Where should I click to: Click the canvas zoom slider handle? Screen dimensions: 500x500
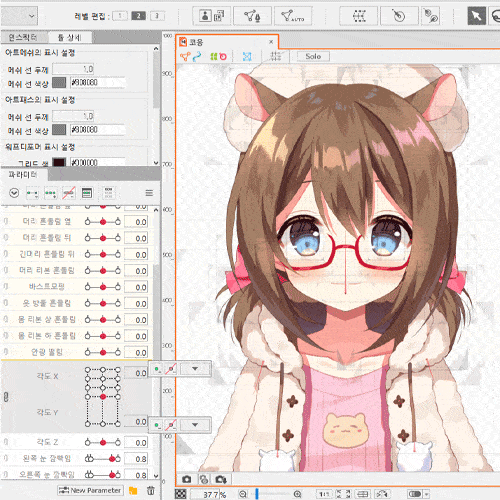(x=257, y=494)
